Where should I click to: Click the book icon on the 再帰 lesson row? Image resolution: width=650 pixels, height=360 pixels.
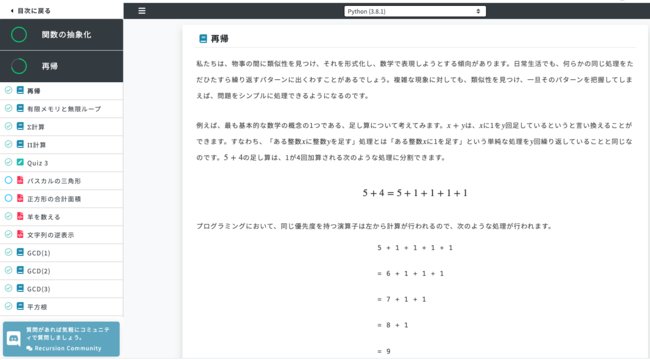[20, 90]
